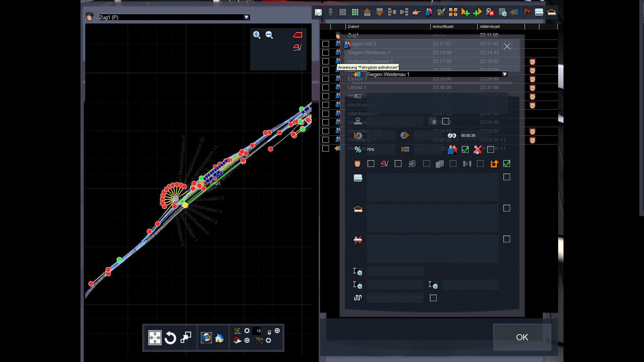Screen dimensions: 644x362
Task: Click the Zielort column header
Action: [354, 26]
